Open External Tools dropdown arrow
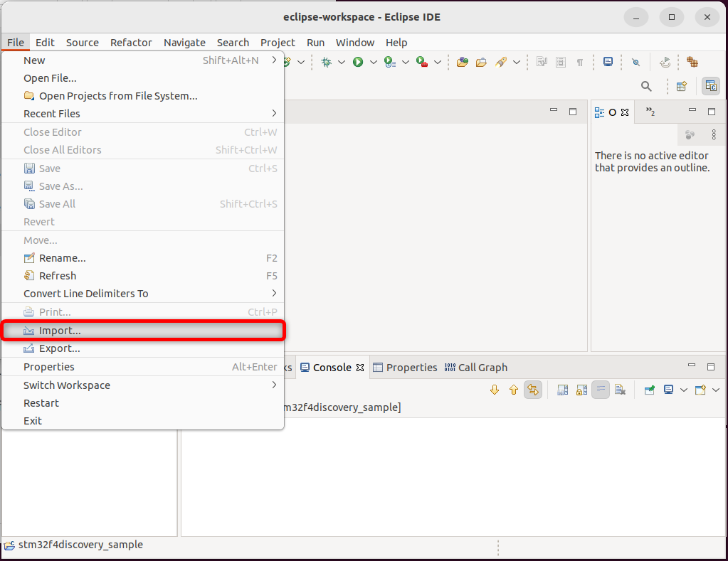 coord(438,62)
